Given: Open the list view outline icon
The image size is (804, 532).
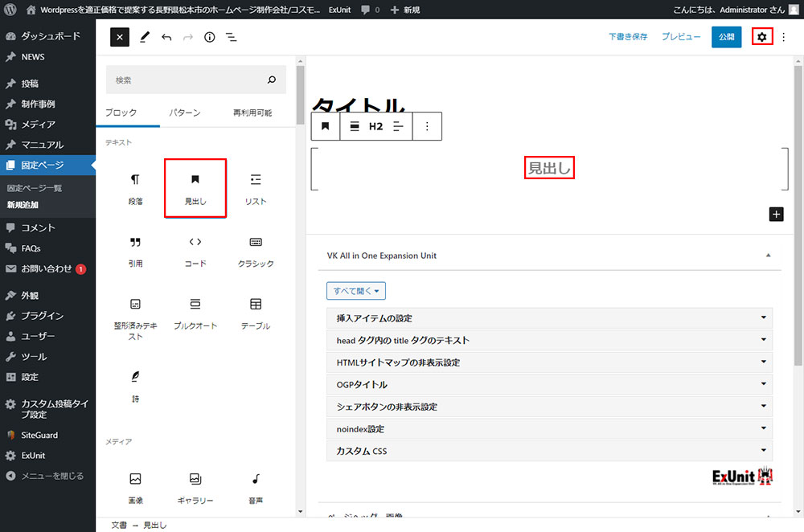Looking at the screenshot, I should [x=231, y=37].
